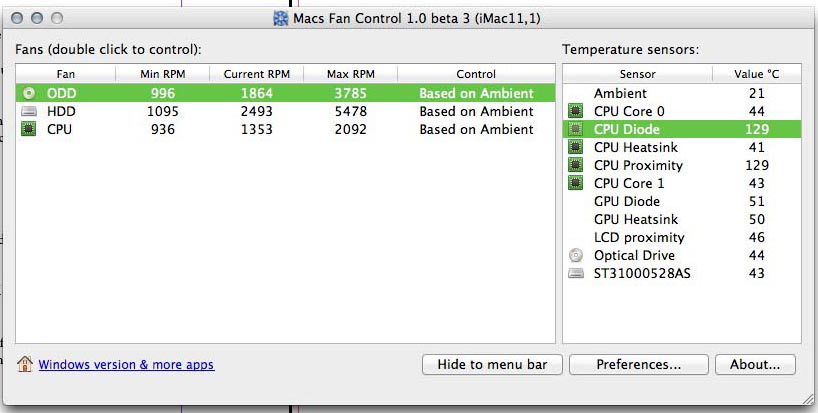Open the Windows version & more apps link
Viewport: 818px width, 413px height.
click(126, 365)
